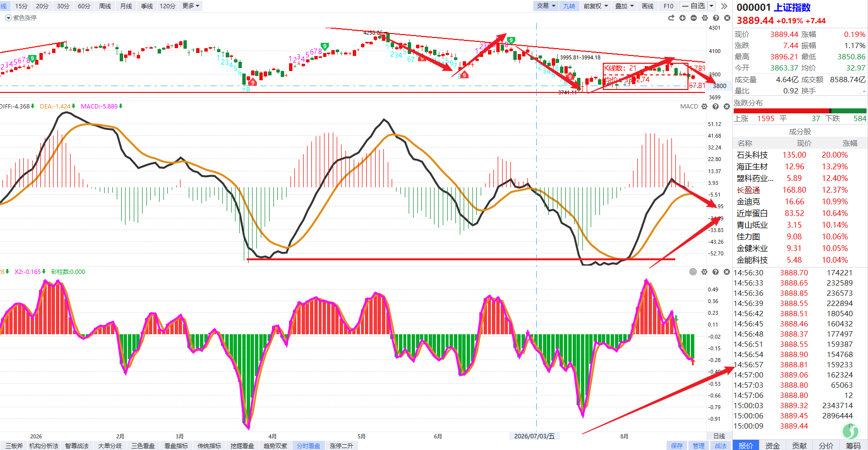Click the green leaf assistant icon
This screenshot has width=868, height=450.
pyautogui.click(x=851, y=431)
